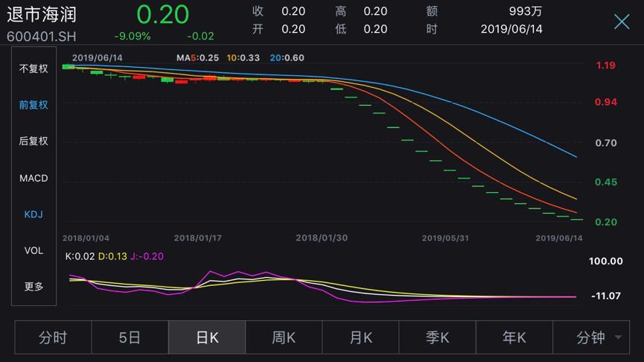This screenshot has height=362, width=644.
Task: Open the 分钟 minutes dropdown
Action: click(591, 337)
